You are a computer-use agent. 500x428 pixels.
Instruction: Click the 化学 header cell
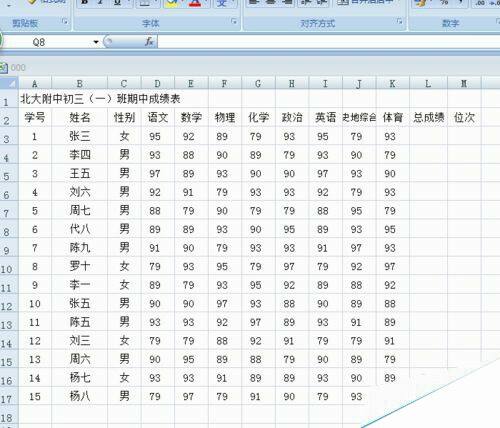(x=258, y=118)
